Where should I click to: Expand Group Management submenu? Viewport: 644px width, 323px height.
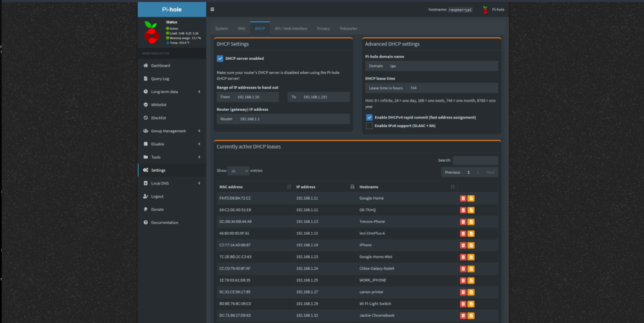coord(172,131)
